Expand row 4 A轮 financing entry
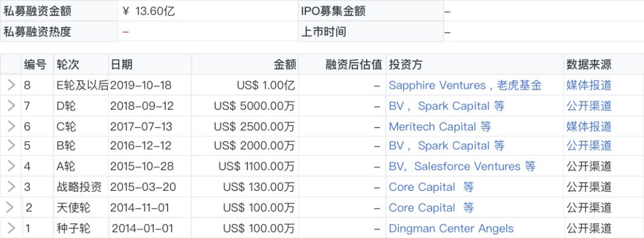The image size is (644, 238). tap(11, 166)
